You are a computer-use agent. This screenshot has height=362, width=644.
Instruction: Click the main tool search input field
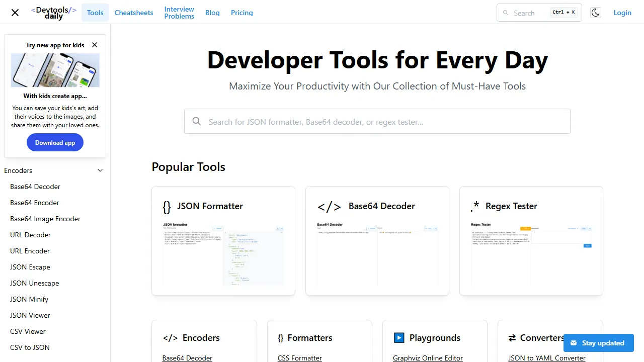coord(377,121)
